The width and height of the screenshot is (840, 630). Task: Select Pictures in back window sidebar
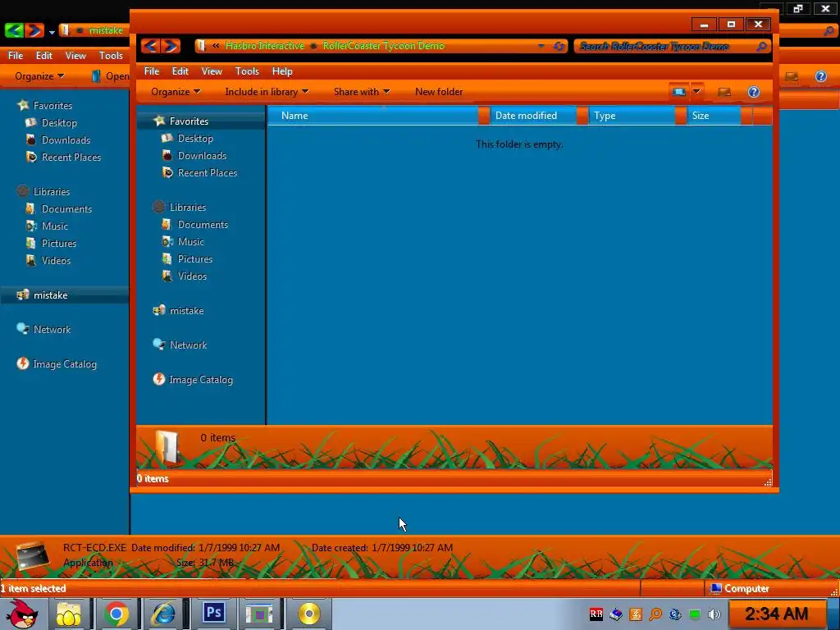59,243
